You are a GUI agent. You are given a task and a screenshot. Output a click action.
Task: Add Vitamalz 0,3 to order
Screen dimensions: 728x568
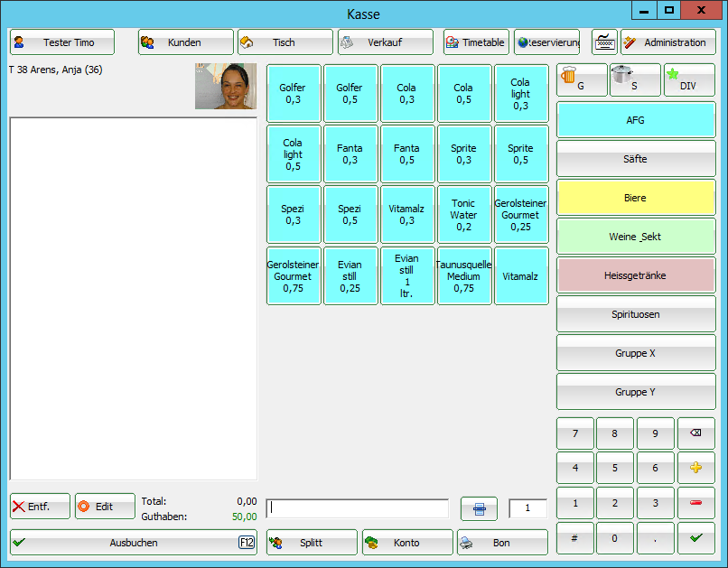tap(407, 214)
